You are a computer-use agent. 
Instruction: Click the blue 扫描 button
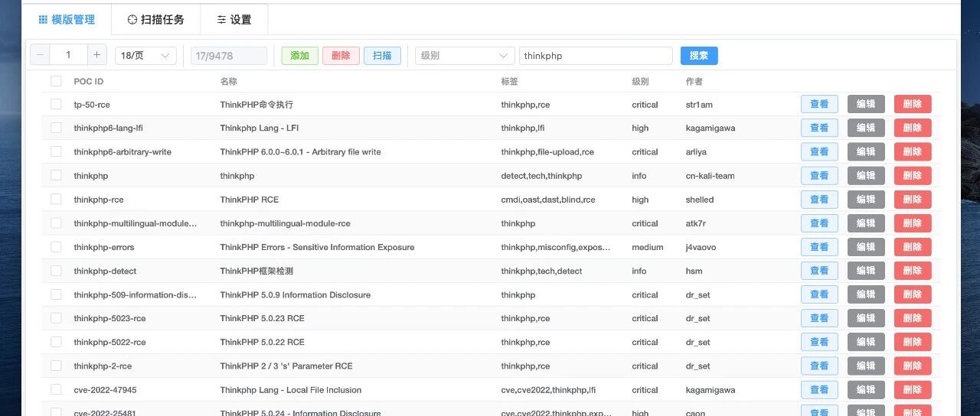tap(382, 55)
